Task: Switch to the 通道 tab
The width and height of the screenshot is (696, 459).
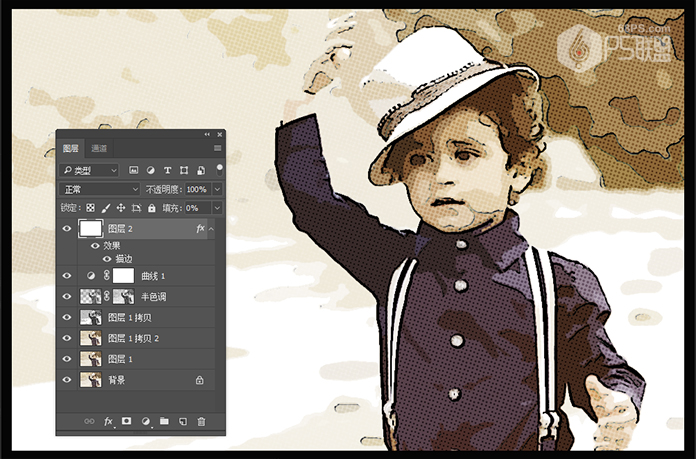Action: tap(99, 148)
